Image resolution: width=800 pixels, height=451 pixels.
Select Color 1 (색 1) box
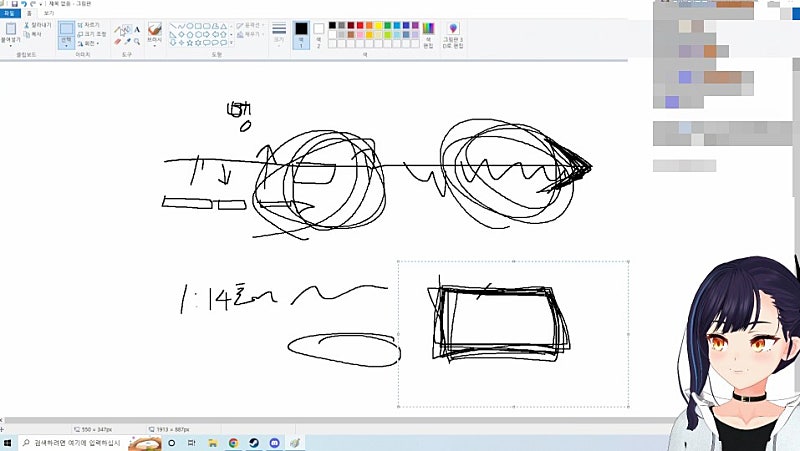pos(301,35)
